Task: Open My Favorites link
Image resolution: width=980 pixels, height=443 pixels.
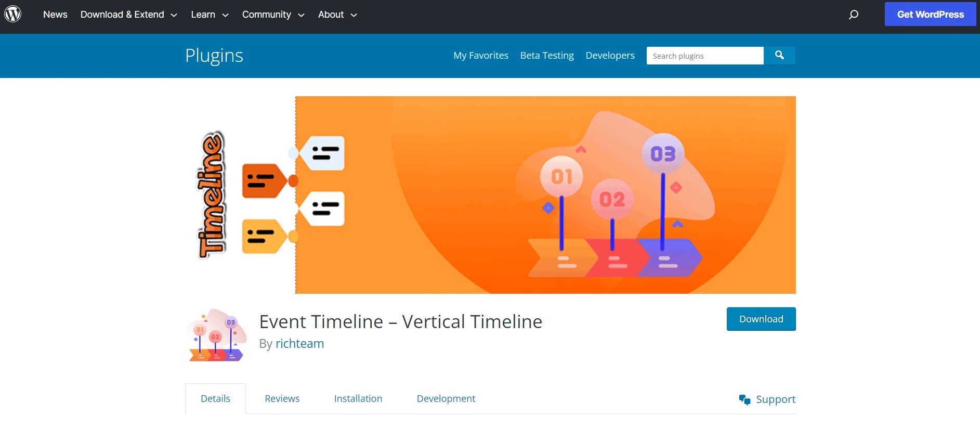Action: (481, 55)
